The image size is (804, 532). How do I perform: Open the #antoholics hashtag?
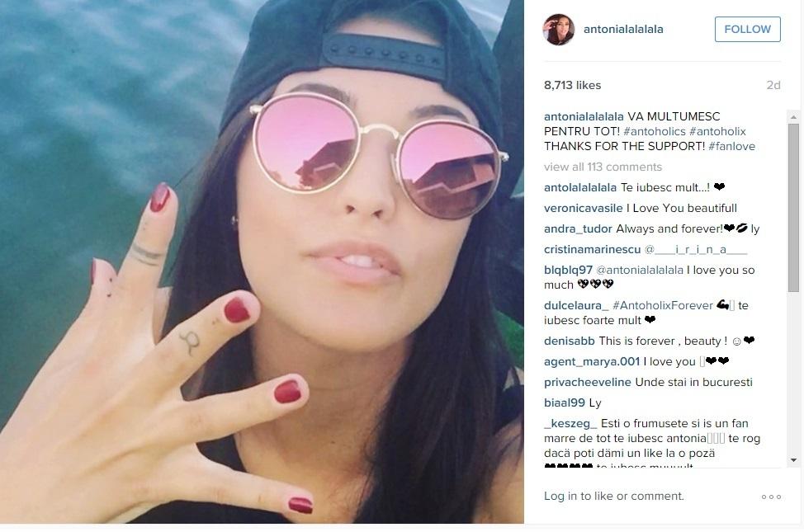[655, 131]
